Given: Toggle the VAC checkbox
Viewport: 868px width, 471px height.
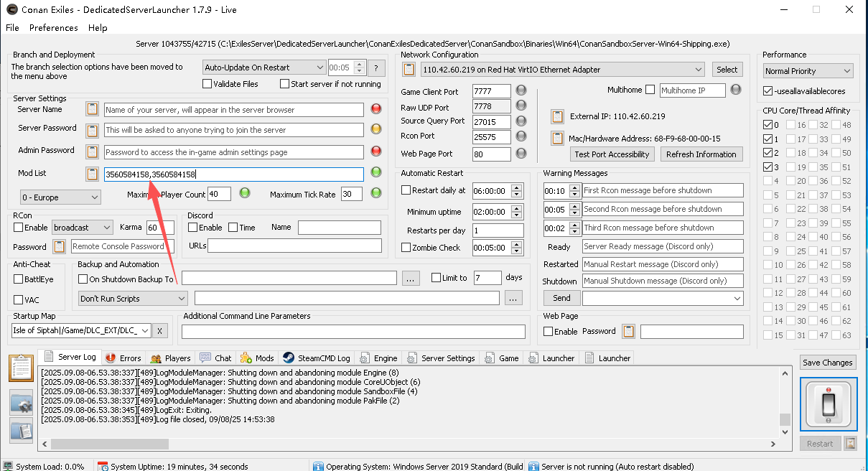Looking at the screenshot, I should pyautogui.click(x=18, y=299).
